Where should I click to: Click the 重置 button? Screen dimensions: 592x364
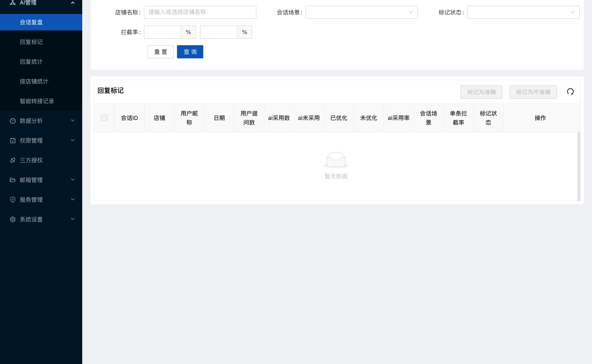click(161, 52)
